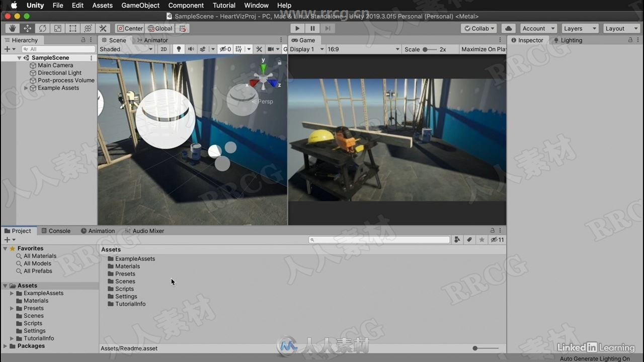644x362 pixels.
Task: Switch to the Console tab
Action: point(55,231)
